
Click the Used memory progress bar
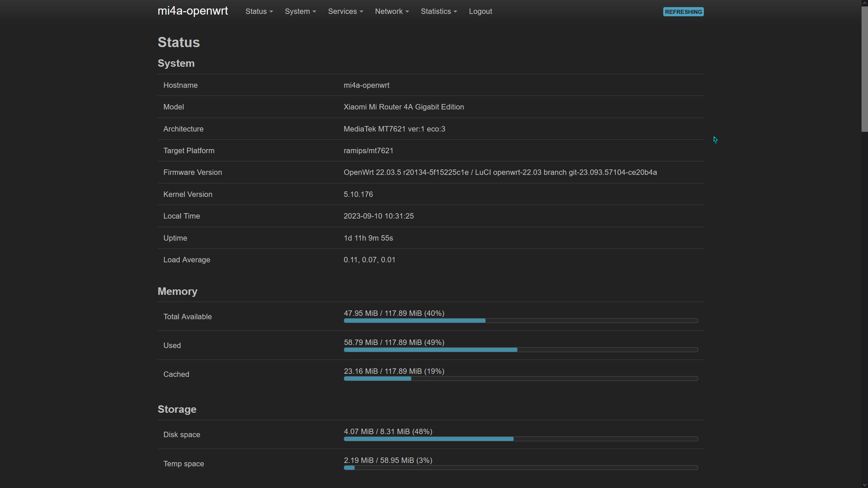(x=520, y=350)
